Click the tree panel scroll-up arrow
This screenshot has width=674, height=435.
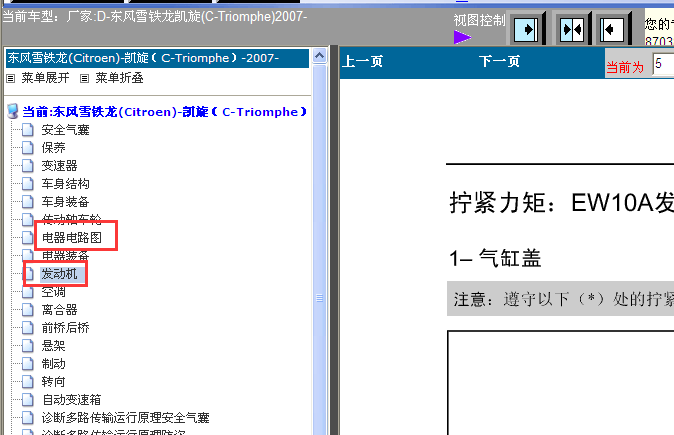point(319,56)
